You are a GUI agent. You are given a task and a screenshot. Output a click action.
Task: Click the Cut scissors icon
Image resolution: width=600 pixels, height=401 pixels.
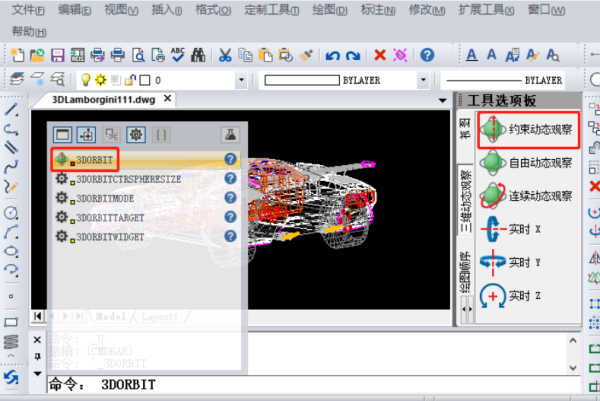coord(225,54)
